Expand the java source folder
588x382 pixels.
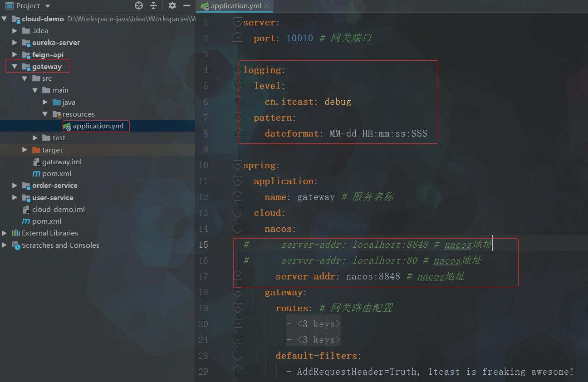[x=45, y=102]
